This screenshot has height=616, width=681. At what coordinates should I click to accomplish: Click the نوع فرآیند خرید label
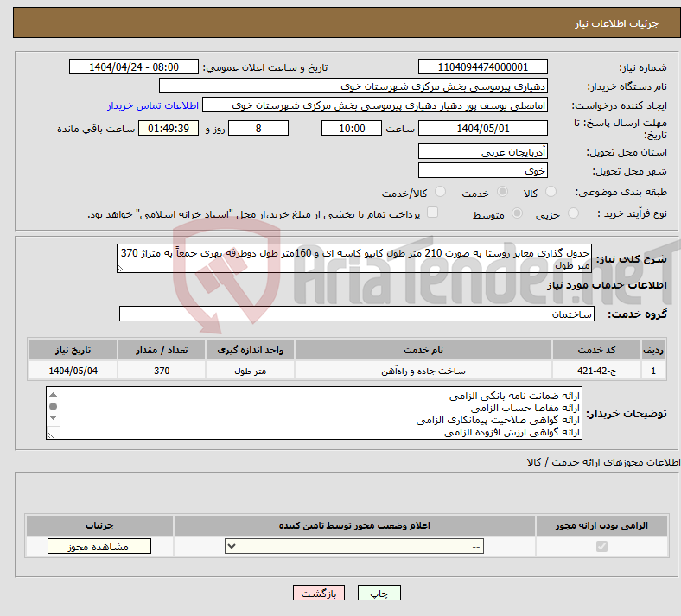tap(632, 213)
